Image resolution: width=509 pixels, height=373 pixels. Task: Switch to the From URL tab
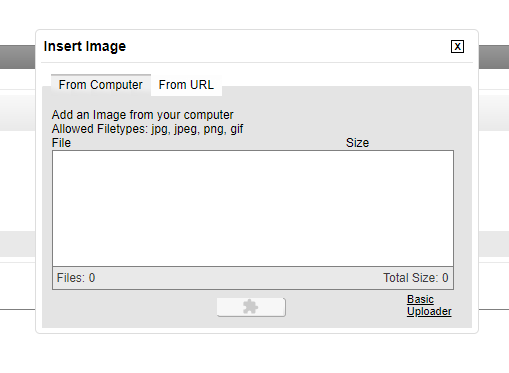[186, 85]
